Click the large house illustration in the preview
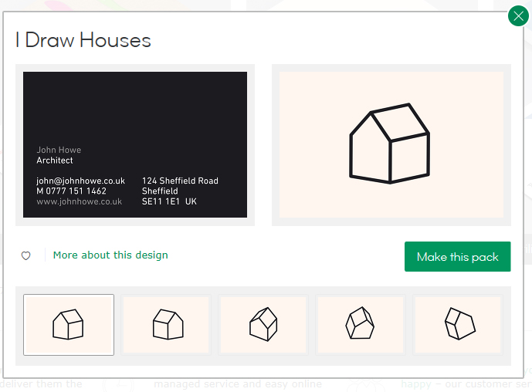 (x=390, y=144)
